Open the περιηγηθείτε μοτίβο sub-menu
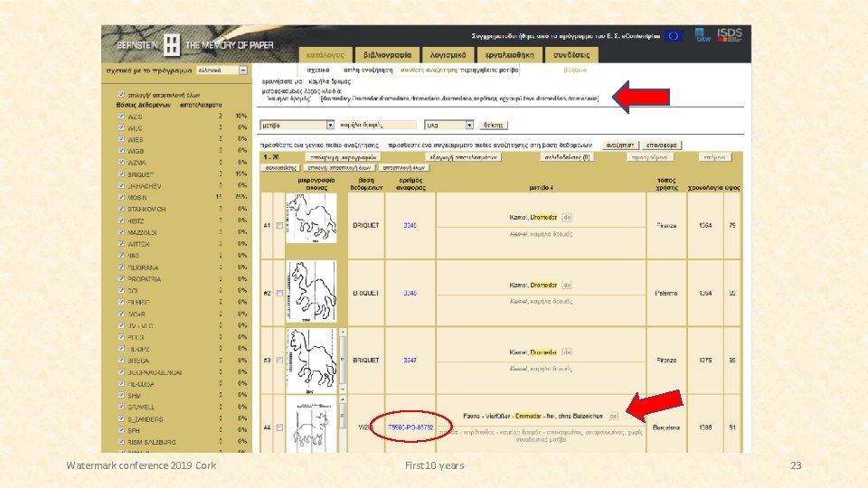 [x=489, y=70]
